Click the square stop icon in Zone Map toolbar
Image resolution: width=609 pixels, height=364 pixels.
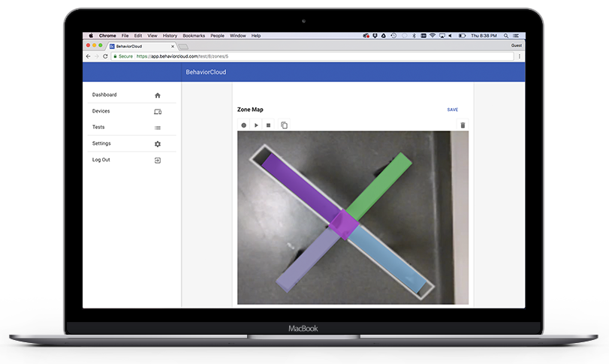[268, 125]
